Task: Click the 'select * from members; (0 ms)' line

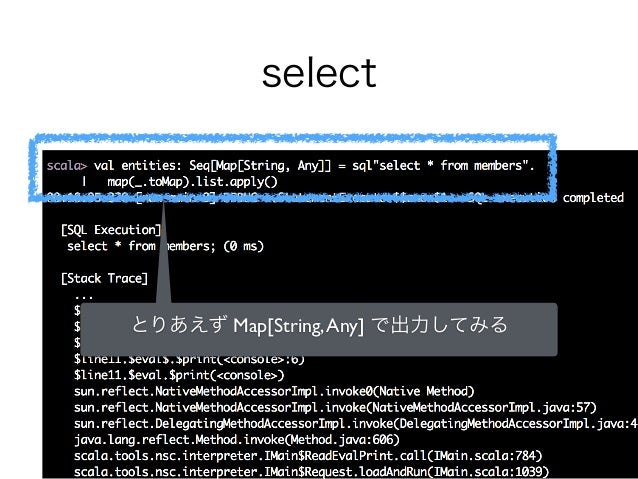Action: pos(165,246)
